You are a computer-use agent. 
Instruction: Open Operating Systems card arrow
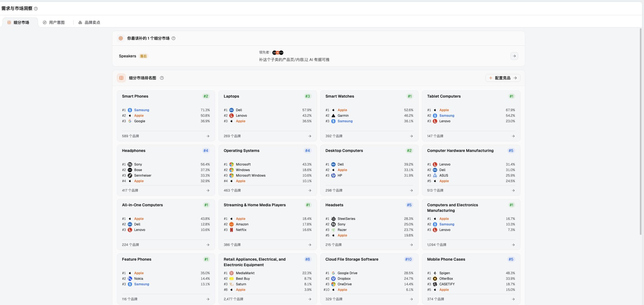click(310, 190)
